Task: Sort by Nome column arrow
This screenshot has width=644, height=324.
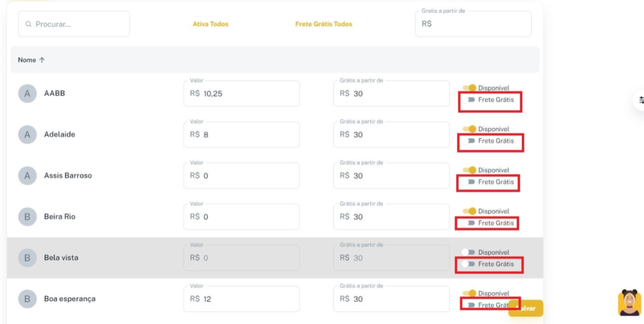Action: (x=42, y=60)
